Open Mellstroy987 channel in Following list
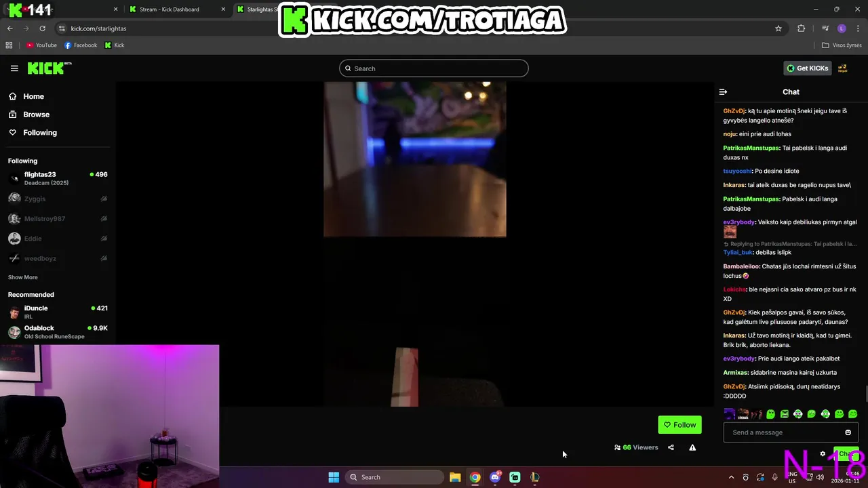 (58, 218)
